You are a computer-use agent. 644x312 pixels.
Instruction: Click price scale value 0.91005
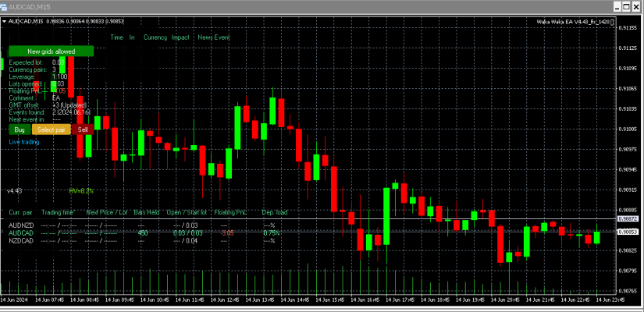coord(628,129)
